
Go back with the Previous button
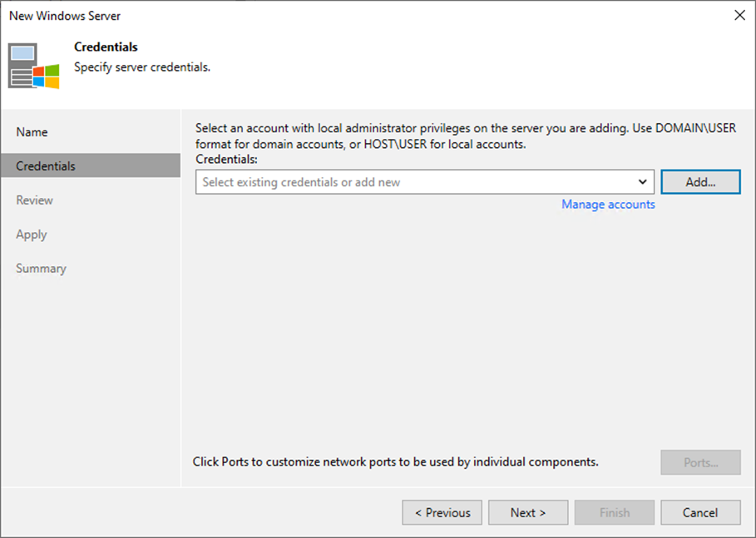(442, 512)
